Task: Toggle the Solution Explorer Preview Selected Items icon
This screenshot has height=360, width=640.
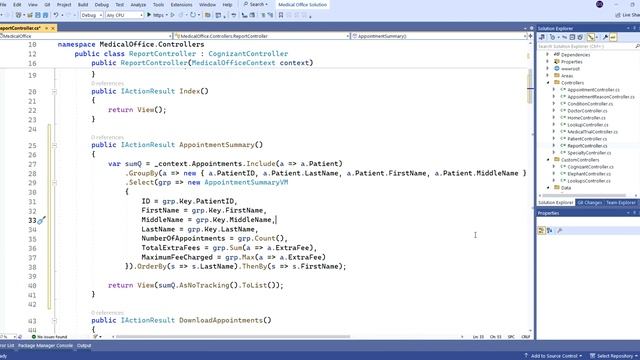Action: (x=613, y=37)
